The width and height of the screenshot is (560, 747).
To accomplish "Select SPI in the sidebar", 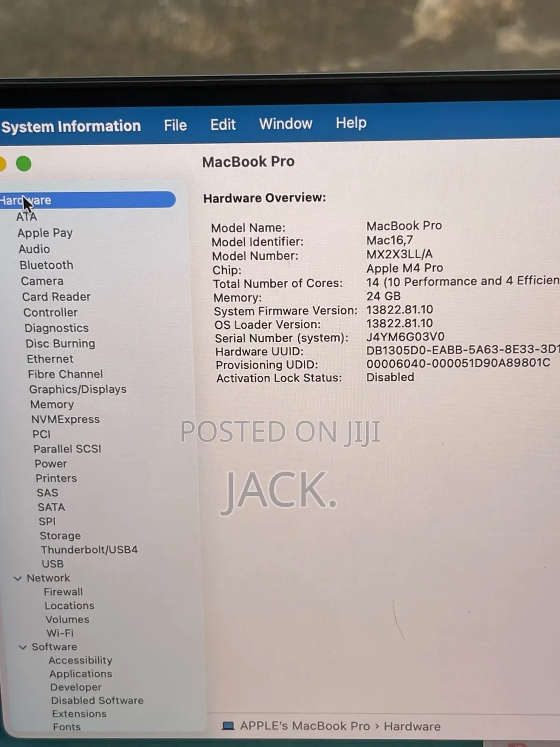I will click(x=47, y=521).
